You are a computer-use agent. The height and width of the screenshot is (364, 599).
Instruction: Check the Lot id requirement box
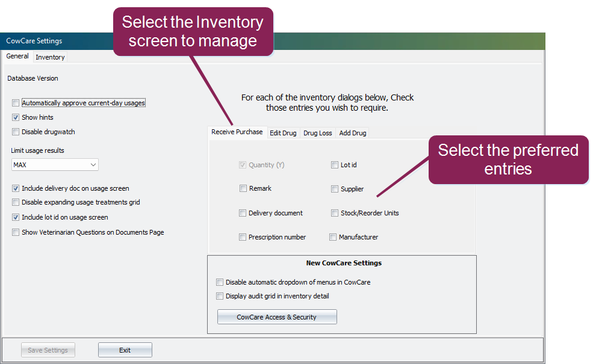click(335, 165)
